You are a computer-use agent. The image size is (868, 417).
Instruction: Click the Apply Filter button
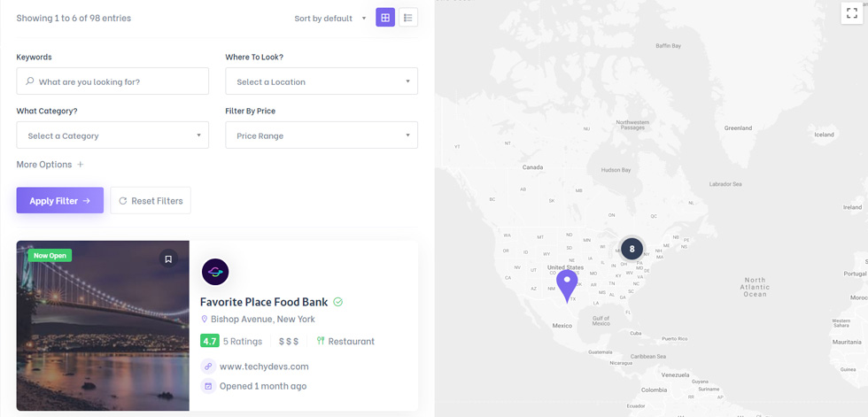click(x=60, y=200)
